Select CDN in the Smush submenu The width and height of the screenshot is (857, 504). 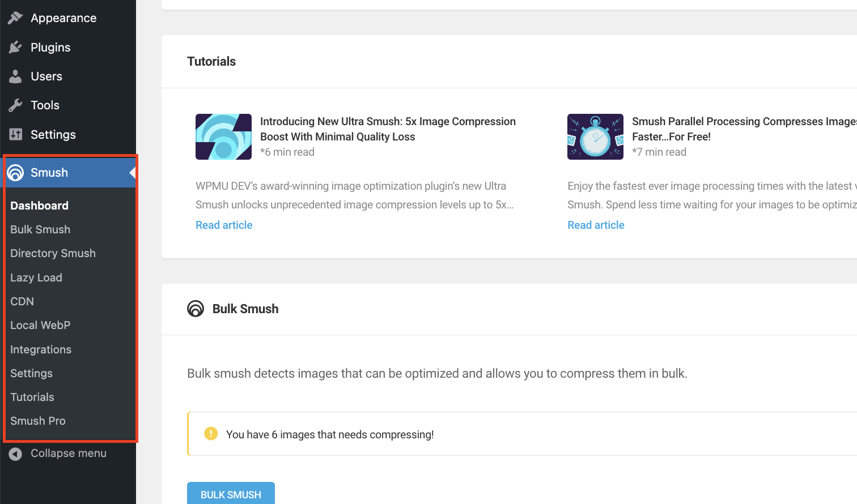point(22,301)
